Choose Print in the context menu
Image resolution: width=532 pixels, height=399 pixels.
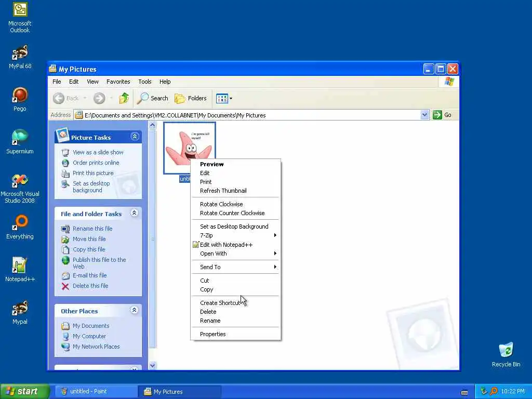point(235,182)
